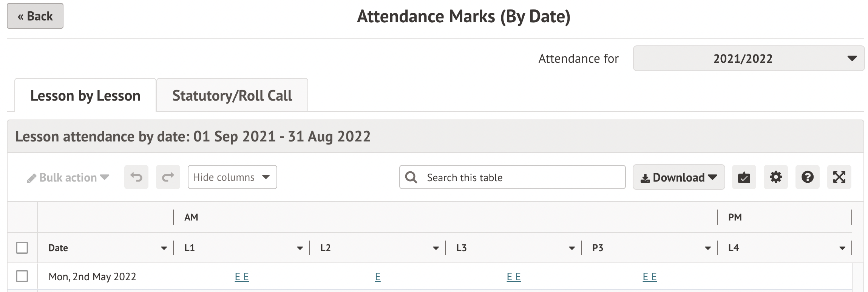Open the L2 mark link for 2nd May
The height and width of the screenshot is (292, 868).
(378, 277)
